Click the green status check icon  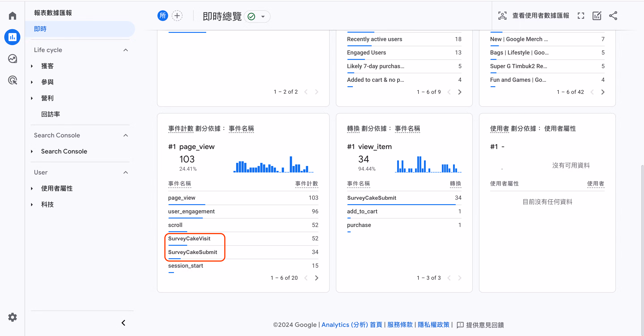click(x=251, y=17)
